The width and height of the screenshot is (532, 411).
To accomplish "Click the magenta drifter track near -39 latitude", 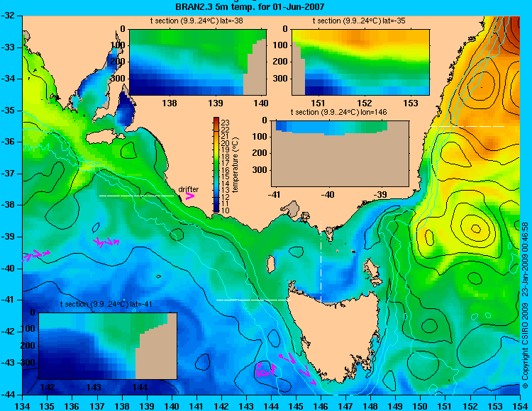I will (106, 242).
